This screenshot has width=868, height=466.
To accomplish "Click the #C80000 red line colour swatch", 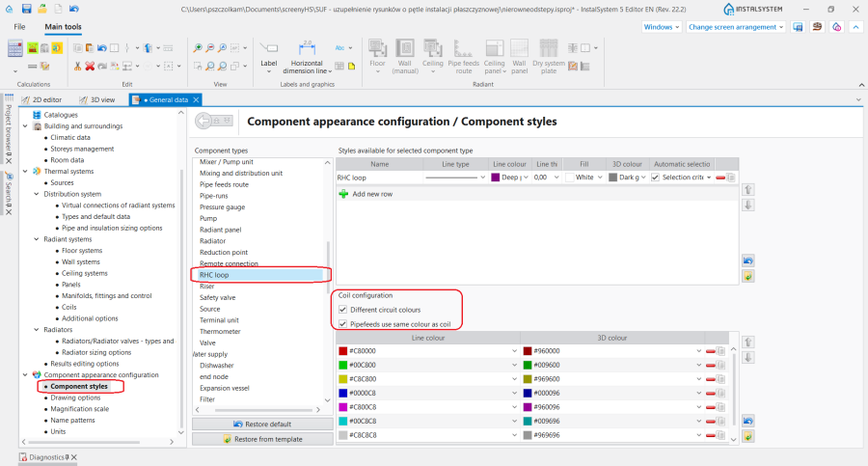I will pyautogui.click(x=343, y=351).
